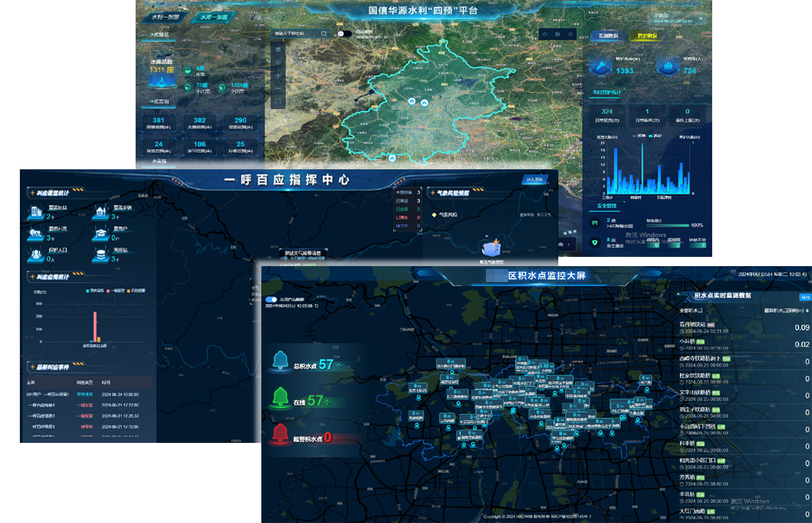This screenshot has height=523, width=812.
Task: Click the 覆盖区县 building icon in command center
Action: [37, 211]
